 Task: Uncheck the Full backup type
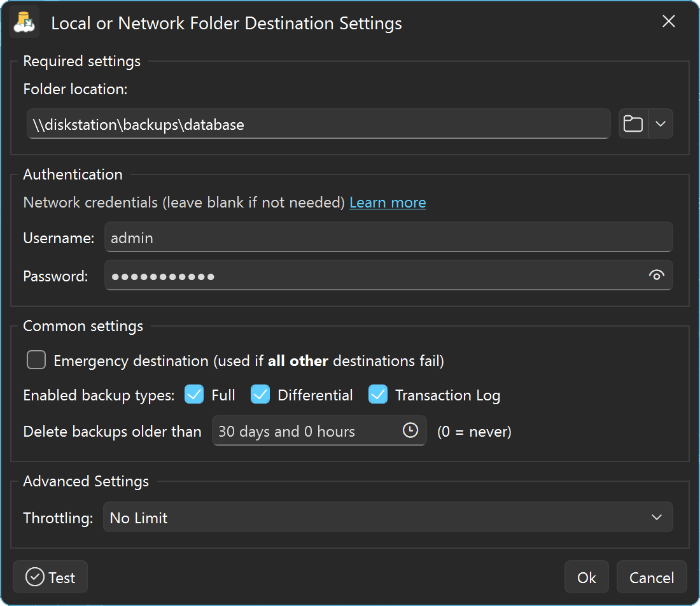194,395
